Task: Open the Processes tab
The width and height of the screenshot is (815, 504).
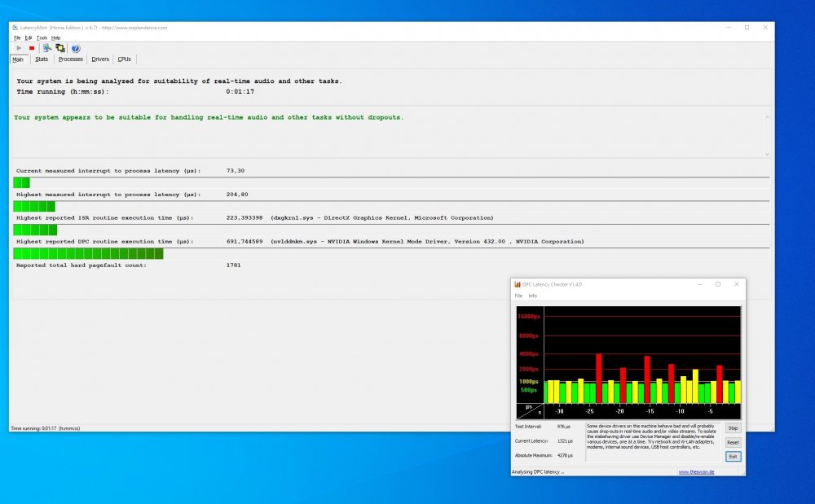Action: click(x=71, y=59)
